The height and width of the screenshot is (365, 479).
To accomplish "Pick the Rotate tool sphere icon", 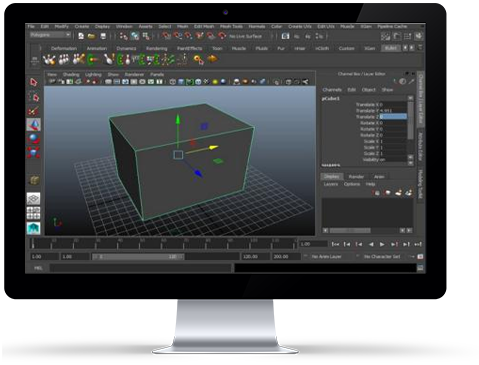I will [x=33, y=138].
